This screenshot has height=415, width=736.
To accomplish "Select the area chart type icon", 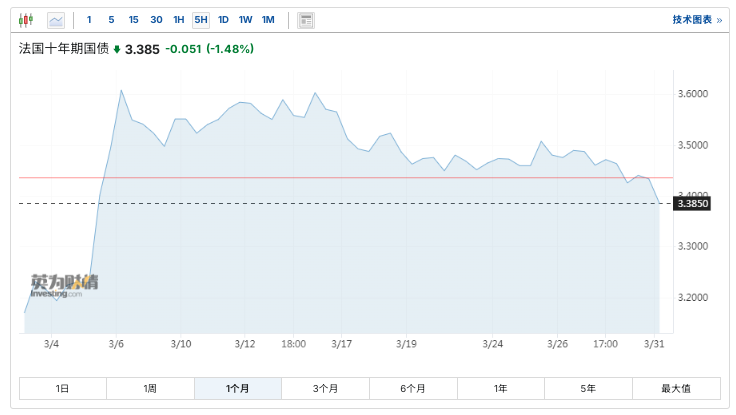I will coord(56,20).
